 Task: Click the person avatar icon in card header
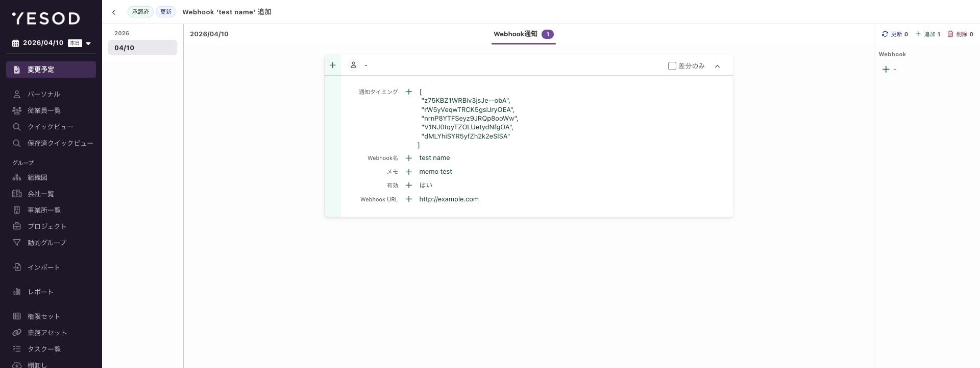point(353,65)
